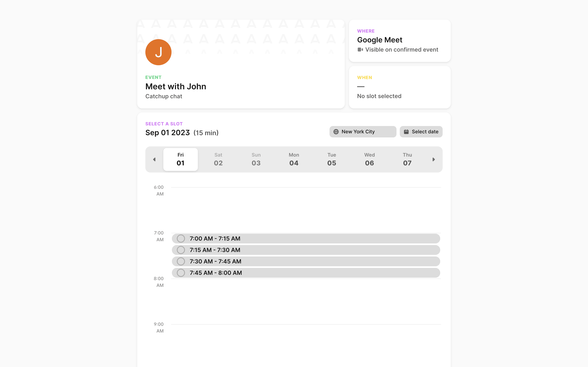Choose Tue 05 in the date strip

point(332,159)
